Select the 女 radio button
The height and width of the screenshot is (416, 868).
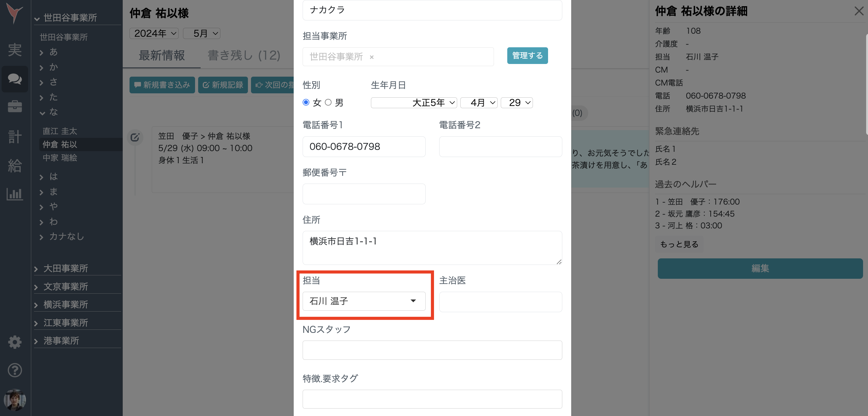306,102
